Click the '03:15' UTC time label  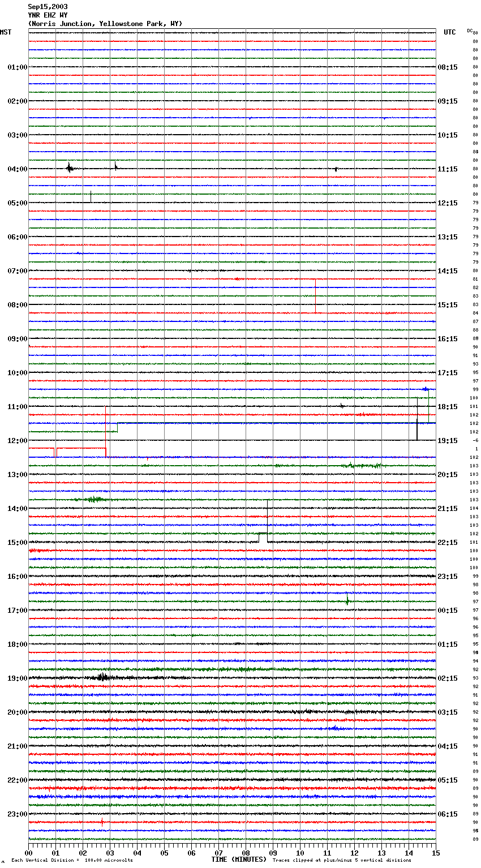pyautogui.click(x=448, y=712)
